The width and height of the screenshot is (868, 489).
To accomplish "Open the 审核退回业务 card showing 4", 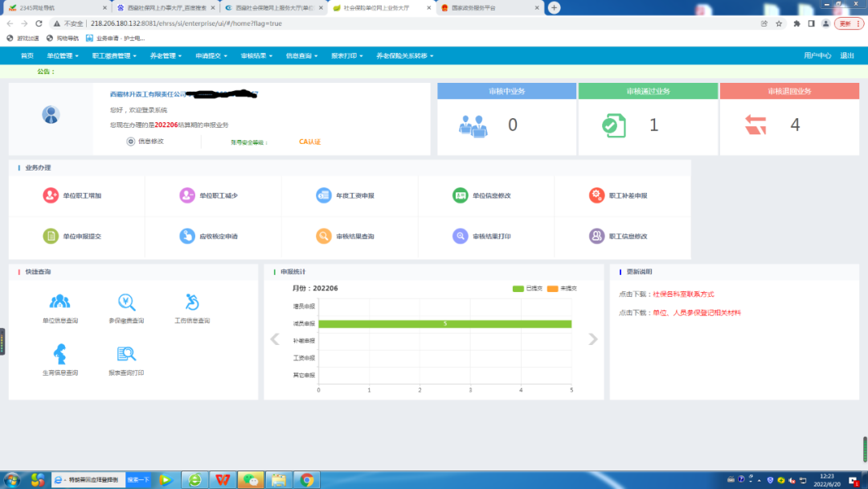I will (x=789, y=118).
